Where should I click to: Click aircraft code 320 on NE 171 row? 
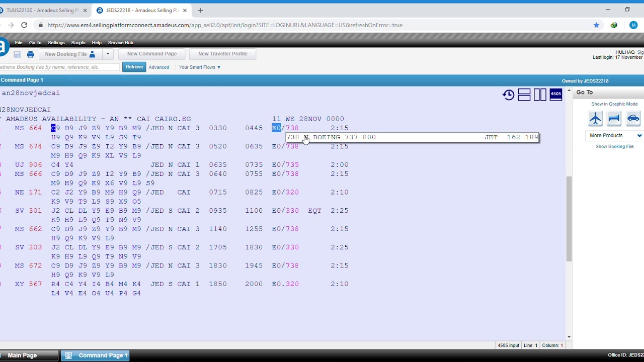pyautogui.click(x=292, y=192)
